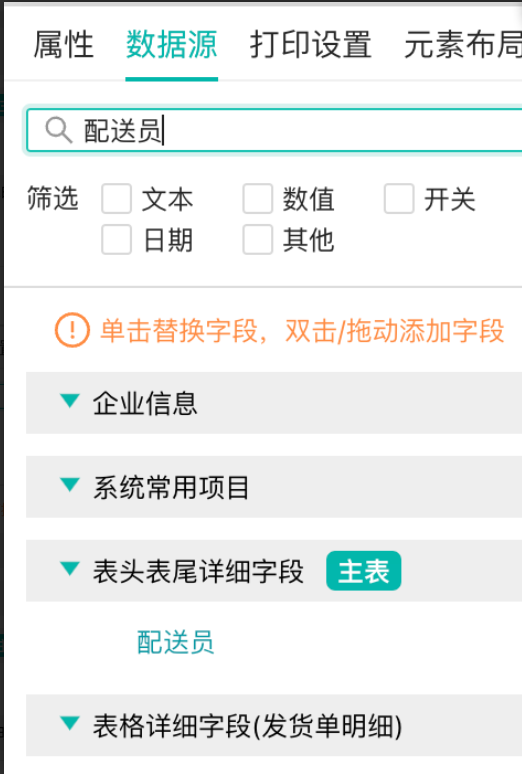Collapse the 企业信息 section arrow

[x=70, y=401]
